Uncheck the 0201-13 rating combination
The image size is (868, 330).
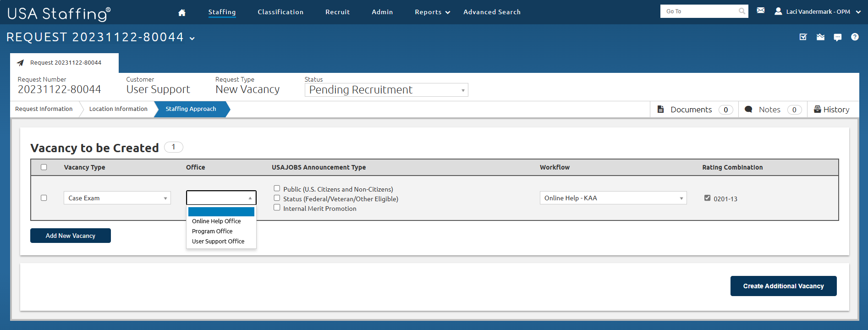[708, 198]
